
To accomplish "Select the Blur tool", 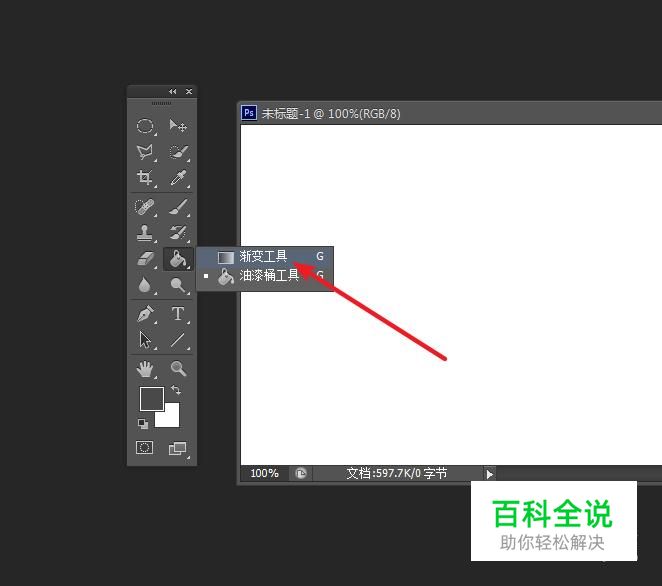I will 145,285.
